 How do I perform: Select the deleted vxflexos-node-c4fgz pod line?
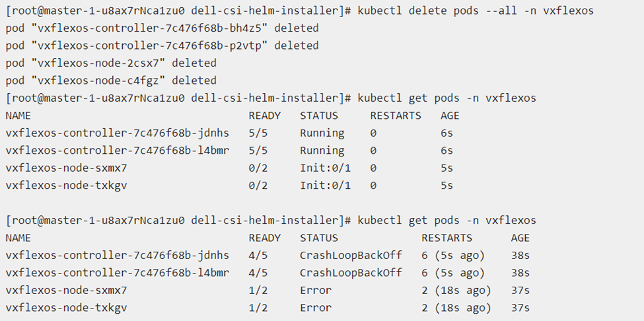click(111, 81)
